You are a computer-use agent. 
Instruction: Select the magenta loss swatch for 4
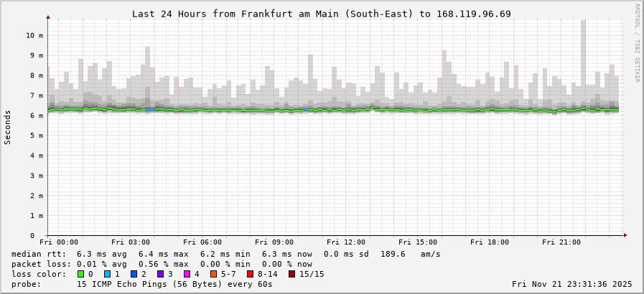187,274
